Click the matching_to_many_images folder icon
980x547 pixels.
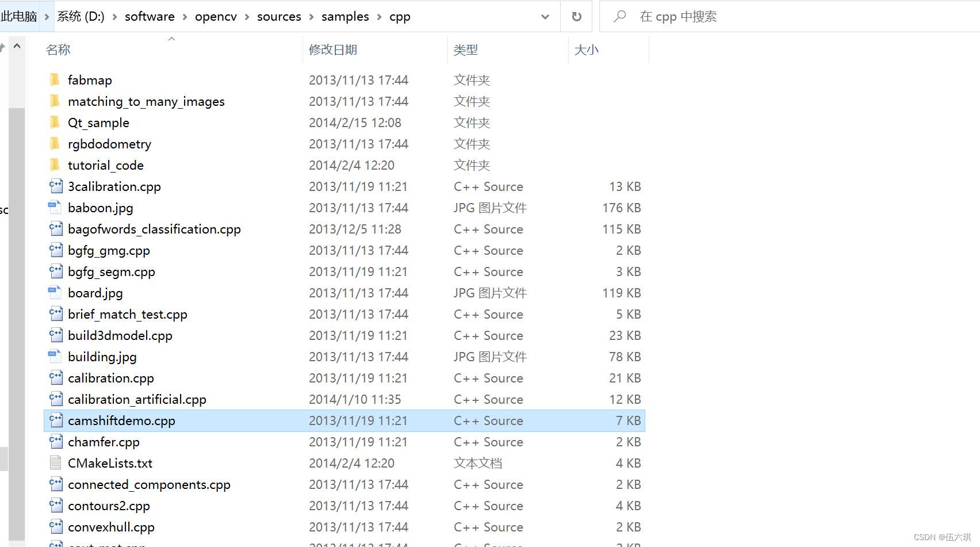tap(55, 101)
